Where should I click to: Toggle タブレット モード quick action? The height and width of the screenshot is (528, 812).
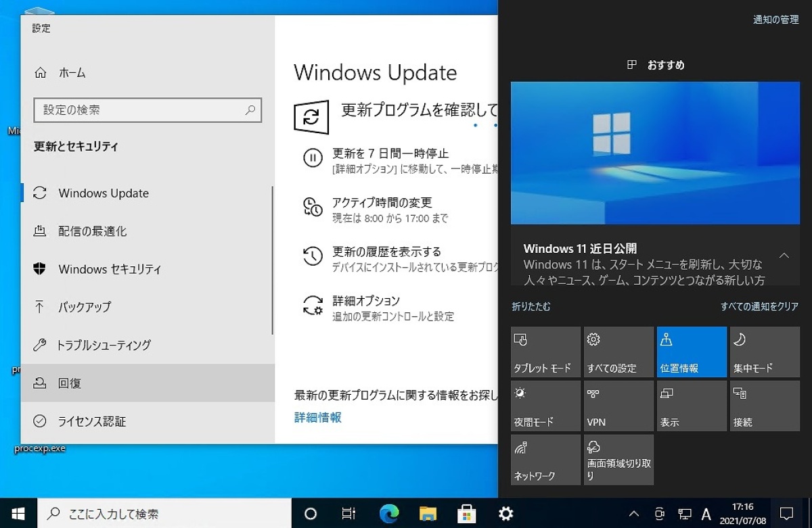[x=546, y=352]
